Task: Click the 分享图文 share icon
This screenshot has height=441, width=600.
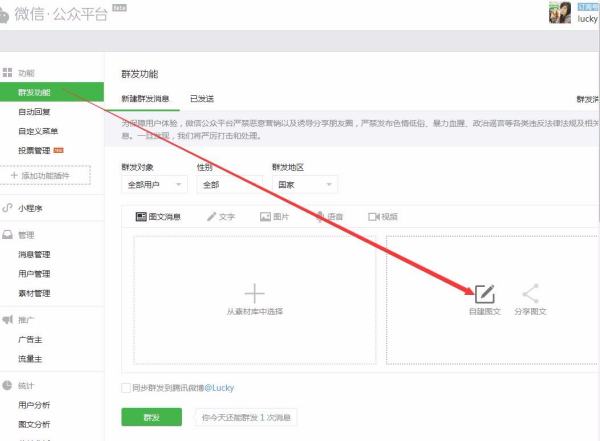Action: (x=531, y=294)
